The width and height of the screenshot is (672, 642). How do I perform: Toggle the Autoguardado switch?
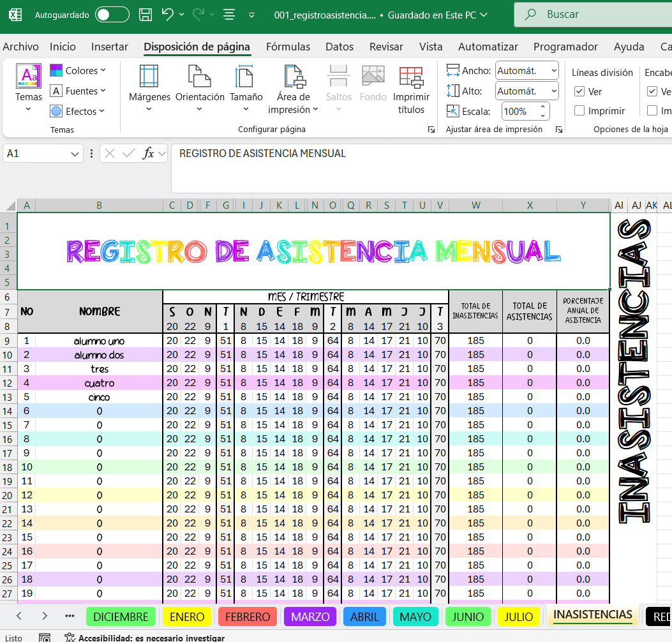pos(112,15)
